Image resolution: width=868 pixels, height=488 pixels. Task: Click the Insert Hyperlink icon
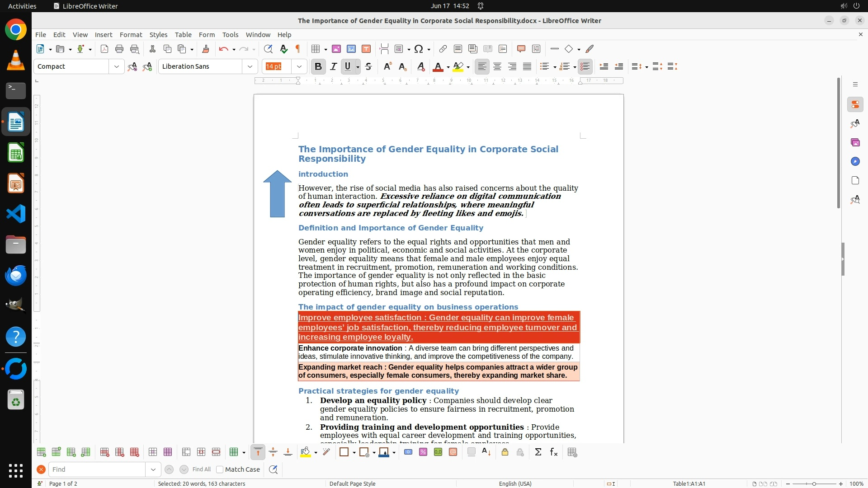coord(443,49)
